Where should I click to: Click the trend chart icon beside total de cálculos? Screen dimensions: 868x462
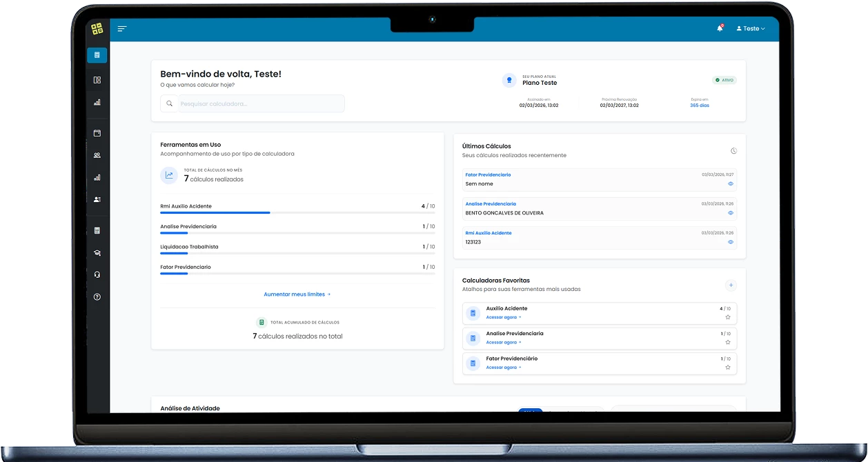click(x=169, y=175)
